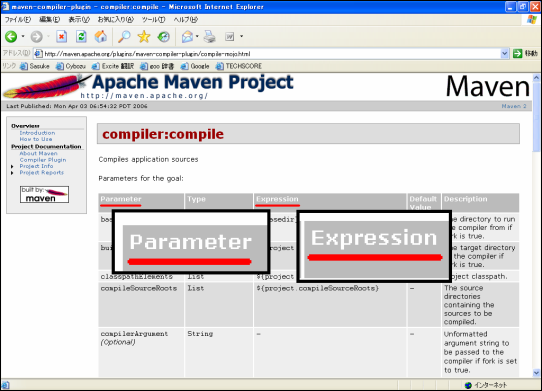Click the grey Forward arrow button
542x391 pixels.
[36, 36]
